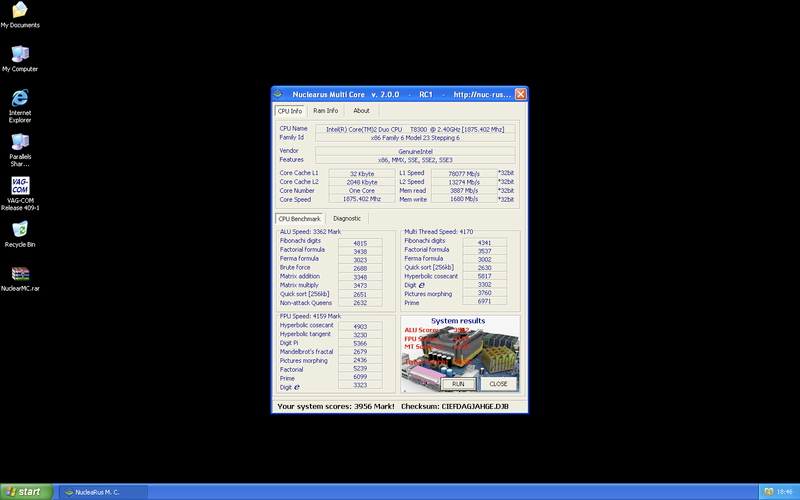800x500 pixels.
Task: Select the Recycle Bin icon
Action: (x=20, y=234)
